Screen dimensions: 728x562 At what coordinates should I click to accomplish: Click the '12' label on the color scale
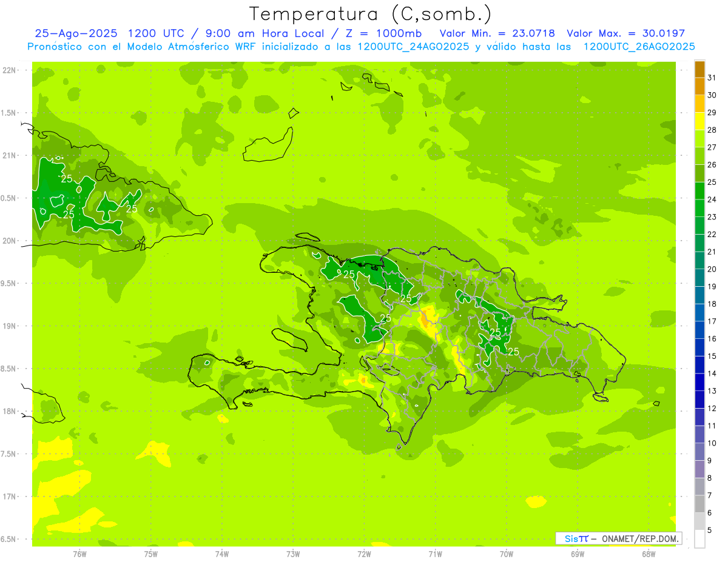712,408
